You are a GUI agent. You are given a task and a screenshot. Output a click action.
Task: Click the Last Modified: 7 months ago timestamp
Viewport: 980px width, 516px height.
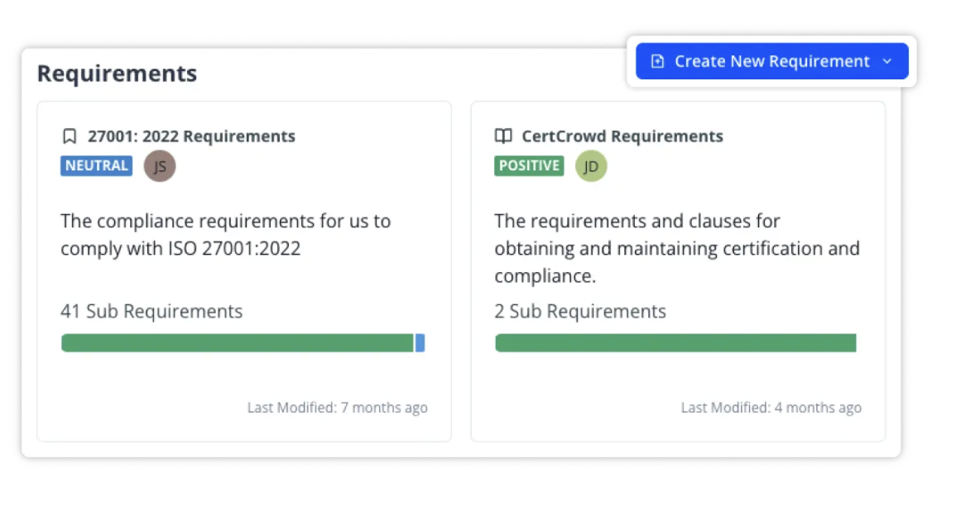(x=338, y=407)
